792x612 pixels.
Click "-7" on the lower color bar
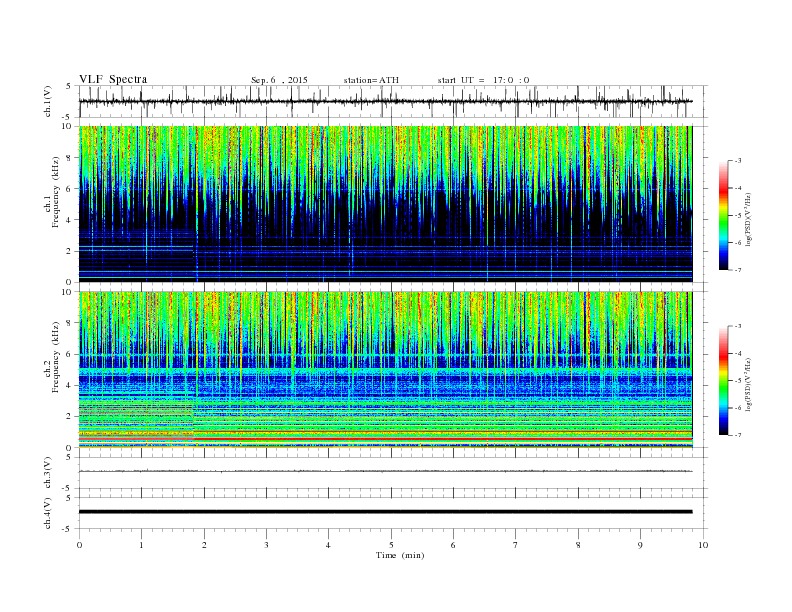click(x=737, y=435)
